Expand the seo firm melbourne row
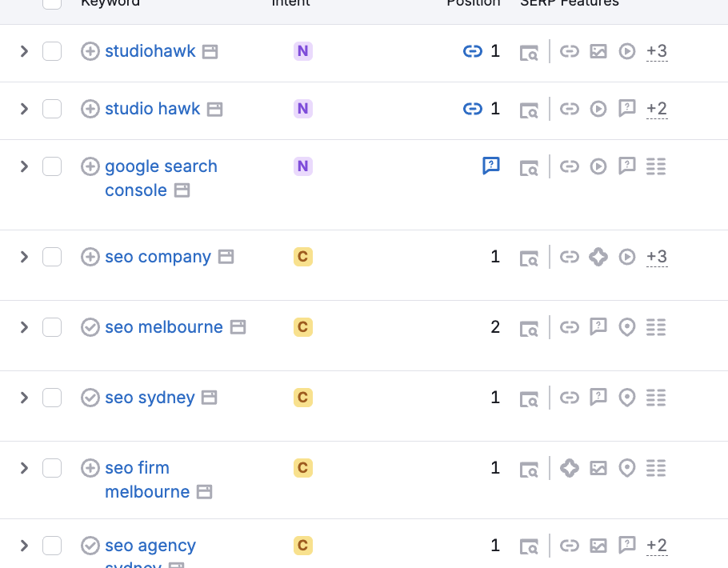 pyautogui.click(x=24, y=468)
